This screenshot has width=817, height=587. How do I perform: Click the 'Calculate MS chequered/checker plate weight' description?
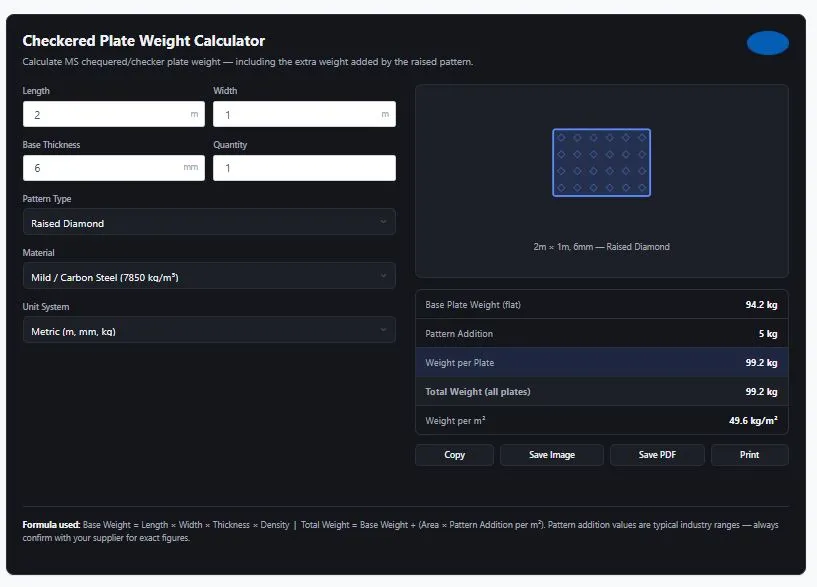click(x=247, y=61)
